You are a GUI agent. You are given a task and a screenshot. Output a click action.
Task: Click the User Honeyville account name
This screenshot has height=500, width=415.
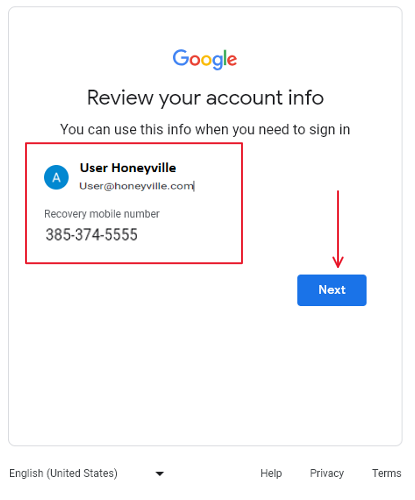pos(128,168)
